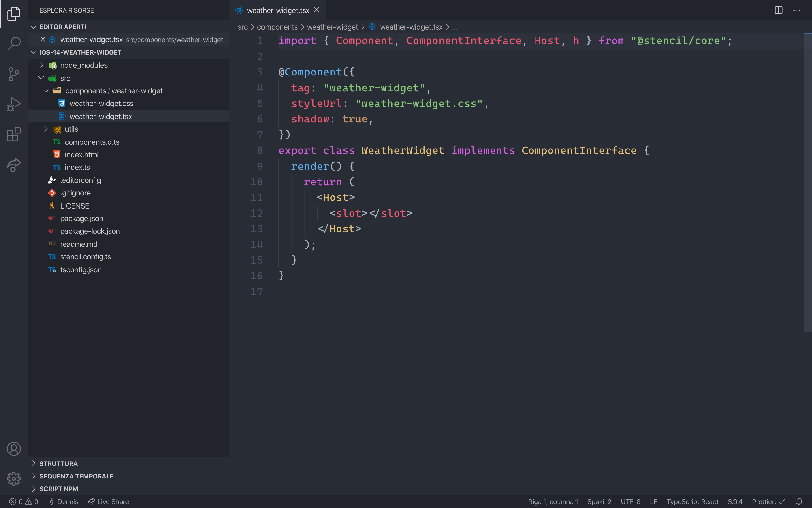Image resolution: width=812 pixels, height=508 pixels.
Task: Close weather-widget.tsx in Open Editors list
Action: pyautogui.click(x=43, y=39)
